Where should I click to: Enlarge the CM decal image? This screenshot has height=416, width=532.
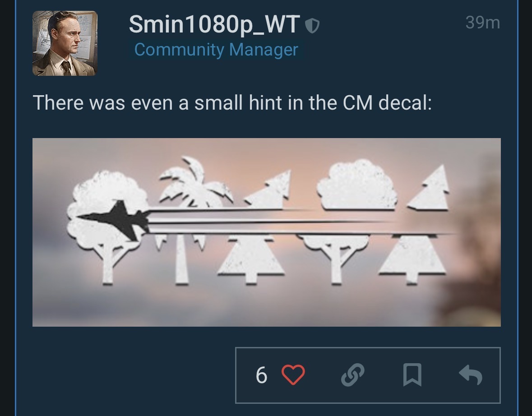pyautogui.click(x=266, y=232)
